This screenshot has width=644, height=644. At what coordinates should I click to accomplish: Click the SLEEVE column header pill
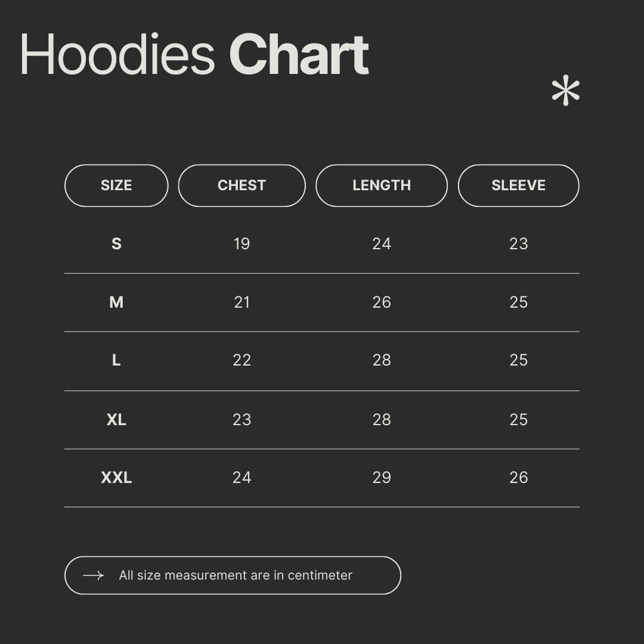518,185
